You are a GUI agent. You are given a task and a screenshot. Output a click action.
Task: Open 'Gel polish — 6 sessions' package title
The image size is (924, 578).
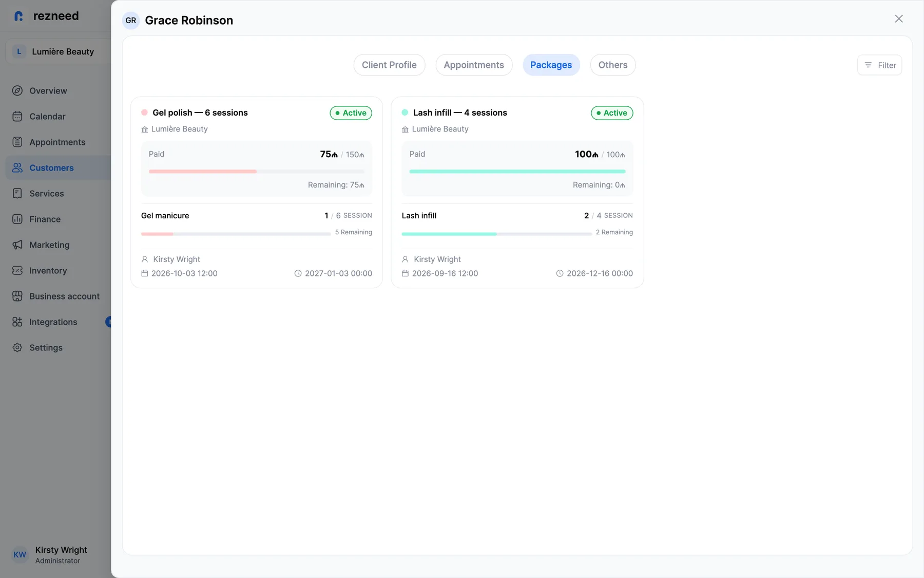[x=200, y=113]
